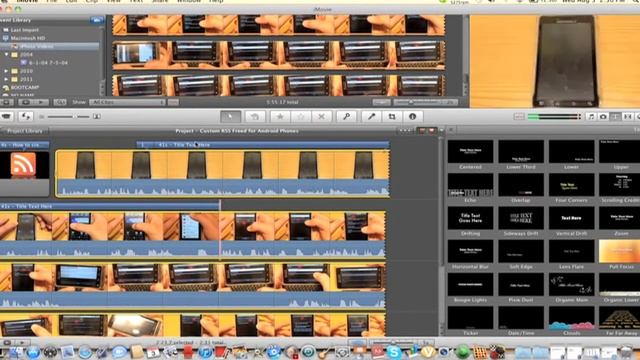Screen dimensions: 640x360
Task: Open the camera import window
Action: coord(7,117)
